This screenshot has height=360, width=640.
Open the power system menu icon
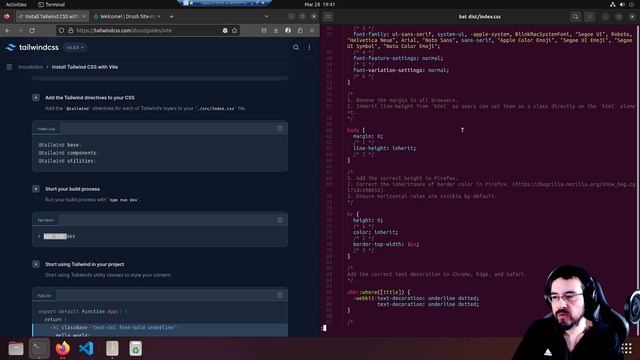pyautogui.click(x=632, y=4)
